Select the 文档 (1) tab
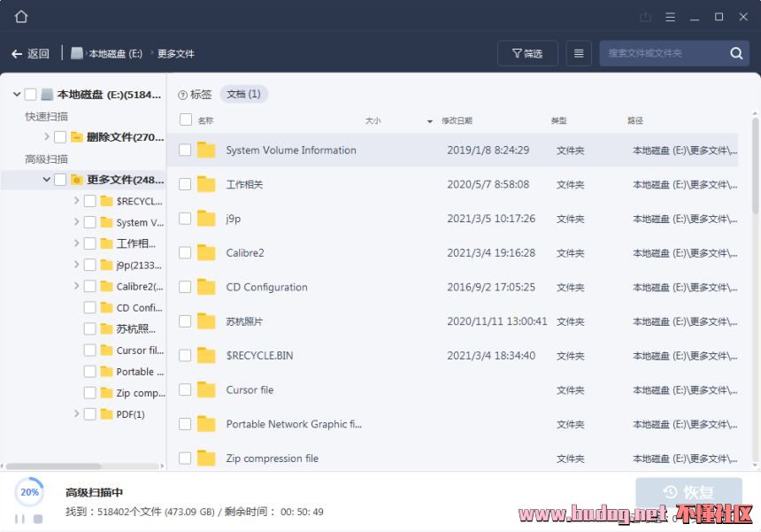Image resolution: width=761 pixels, height=532 pixels. [x=243, y=94]
